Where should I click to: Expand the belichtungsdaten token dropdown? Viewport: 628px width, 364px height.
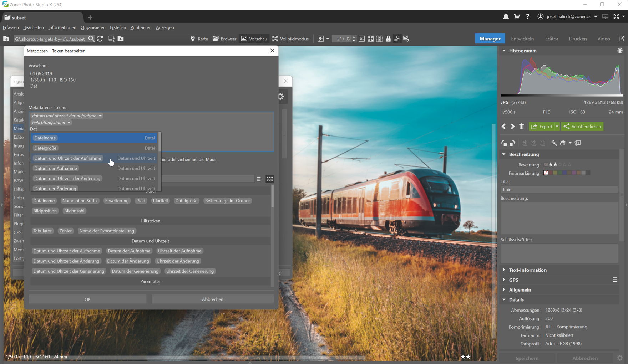click(69, 123)
